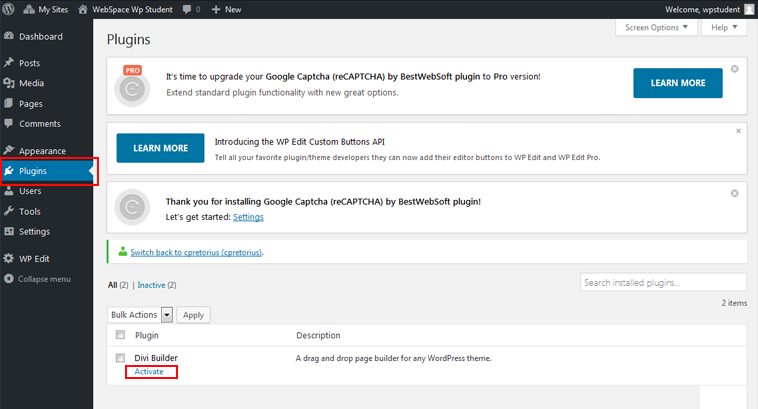Click the WordPress logo in admin bar
Viewport: 758px width, 409px height.
(x=9, y=9)
